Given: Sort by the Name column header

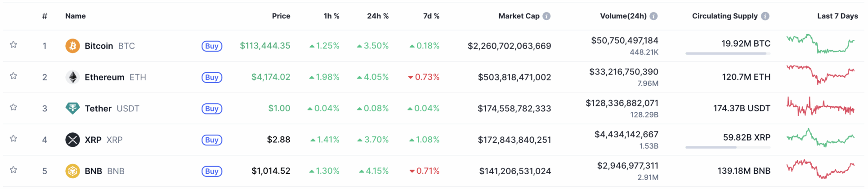Looking at the screenshot, I should tap(76, 16).
